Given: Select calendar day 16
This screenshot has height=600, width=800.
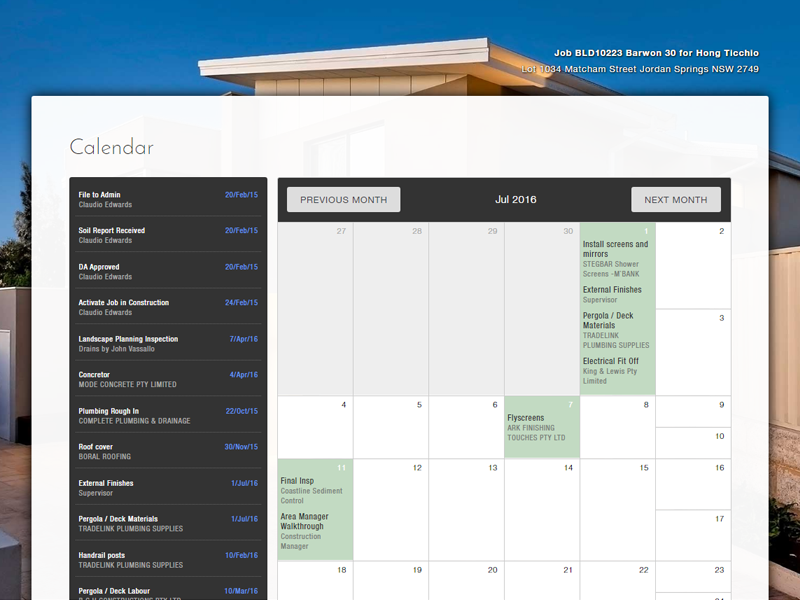Looking at the screenshot, I should coord(693,484).
